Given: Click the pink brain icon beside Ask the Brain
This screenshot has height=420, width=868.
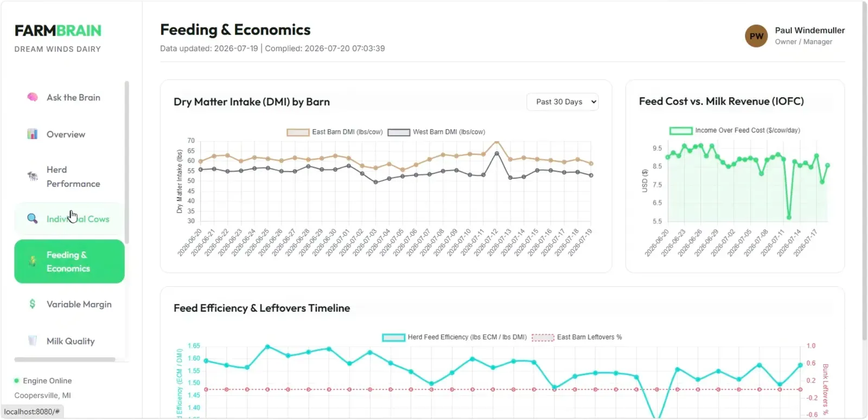Looking at the screenshot, I should (x=33, y=97).
